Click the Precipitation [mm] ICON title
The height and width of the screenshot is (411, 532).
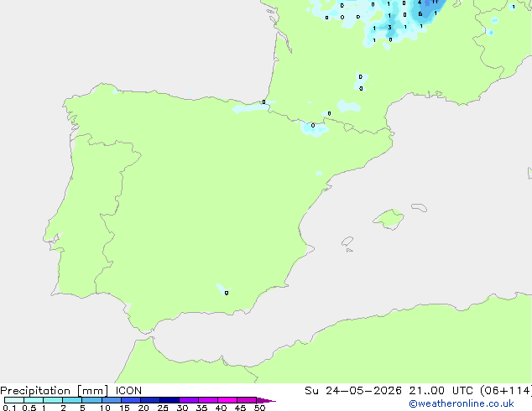[71, 391]
